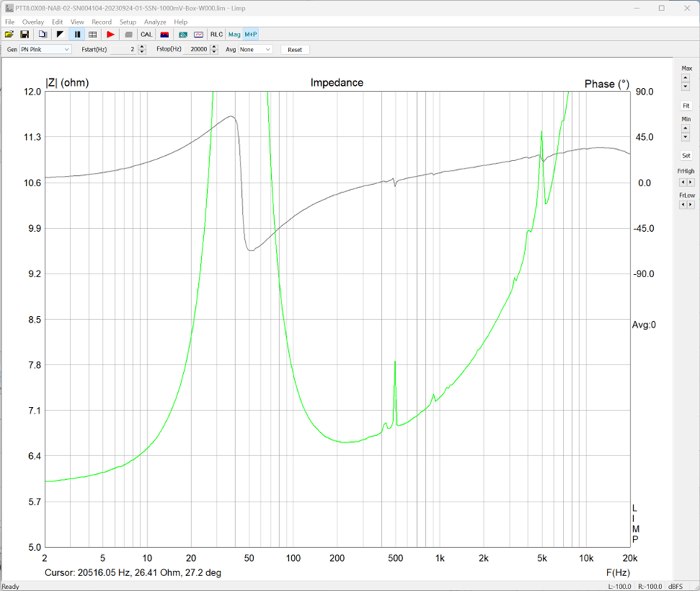Shift FrHigh left with the left arrow

coord(683,183)
